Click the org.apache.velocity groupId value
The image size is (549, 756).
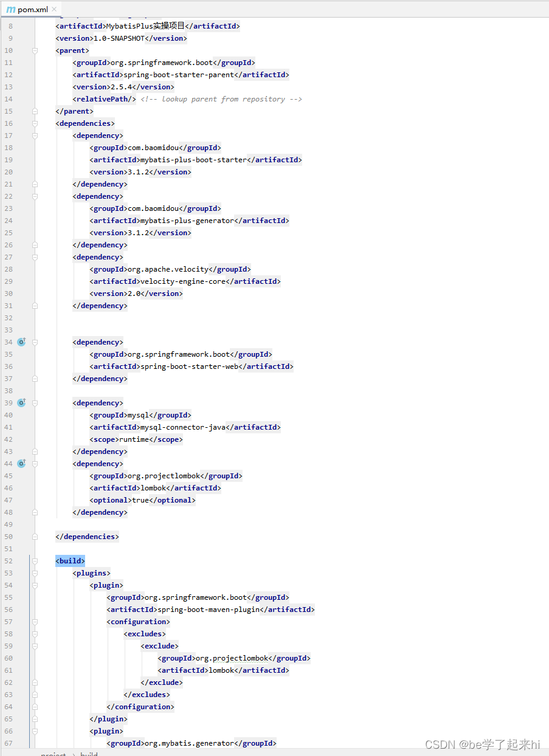168,269
